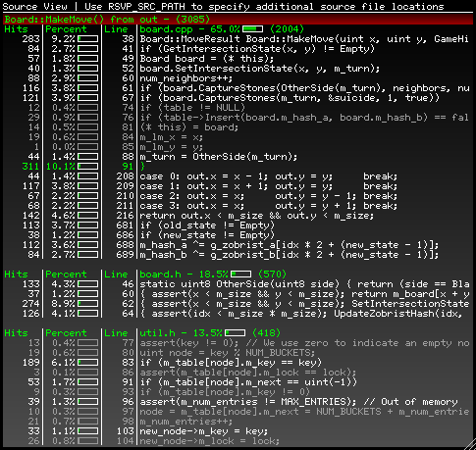Viewport: 476px width, 450px height.
Task: Select line 210 'case 2:' source
Action: pyautogui.click(x=269, y=196)
